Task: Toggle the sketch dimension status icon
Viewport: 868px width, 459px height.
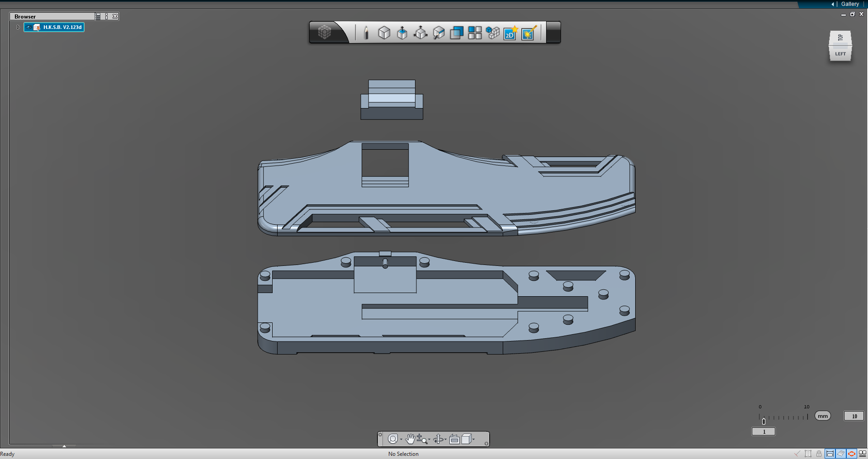Action: coord(830,454)
